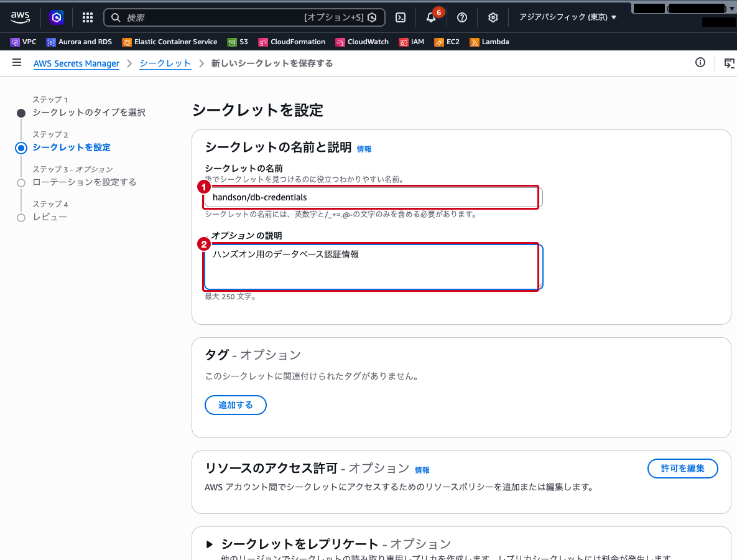Viewport: 737px width, 560px height.
Task: Open Elastic Container Service from favorites bar
Action: pyautogui.click(x=170, y=42)
